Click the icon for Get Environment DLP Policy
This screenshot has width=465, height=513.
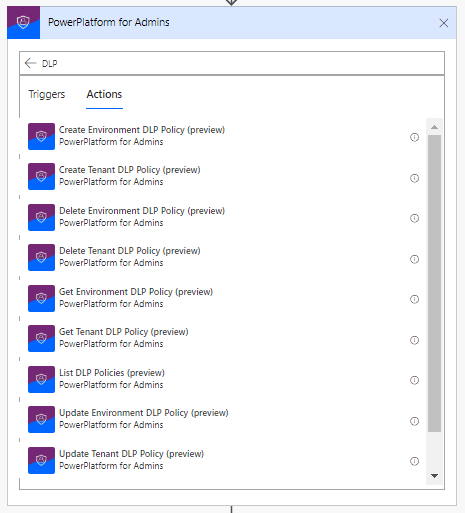pos(41,298)
